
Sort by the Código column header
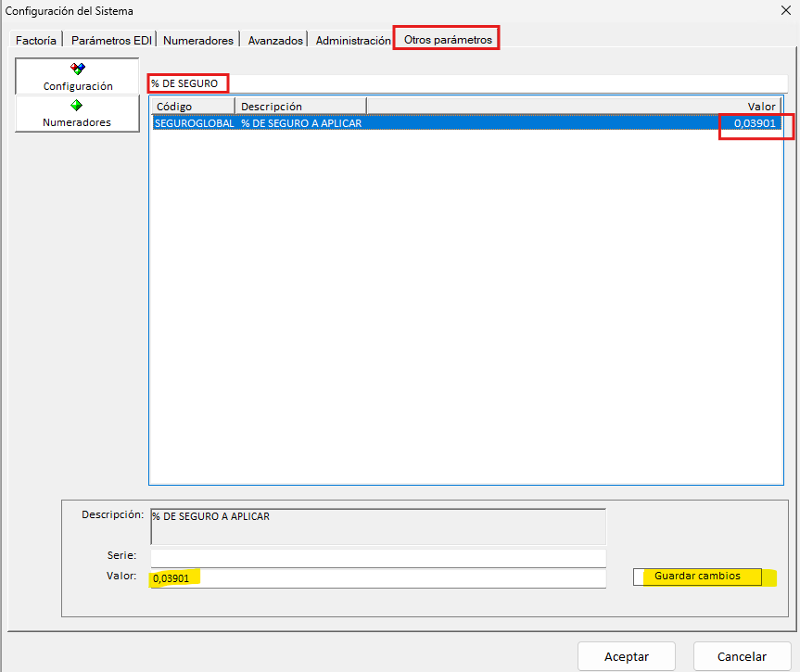193,106
